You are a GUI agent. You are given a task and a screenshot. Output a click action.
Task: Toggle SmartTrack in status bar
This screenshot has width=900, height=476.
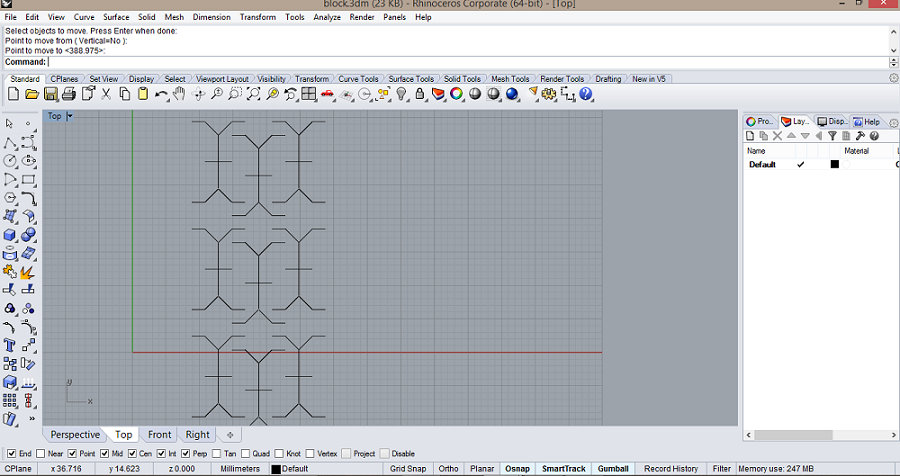point(564,469)
